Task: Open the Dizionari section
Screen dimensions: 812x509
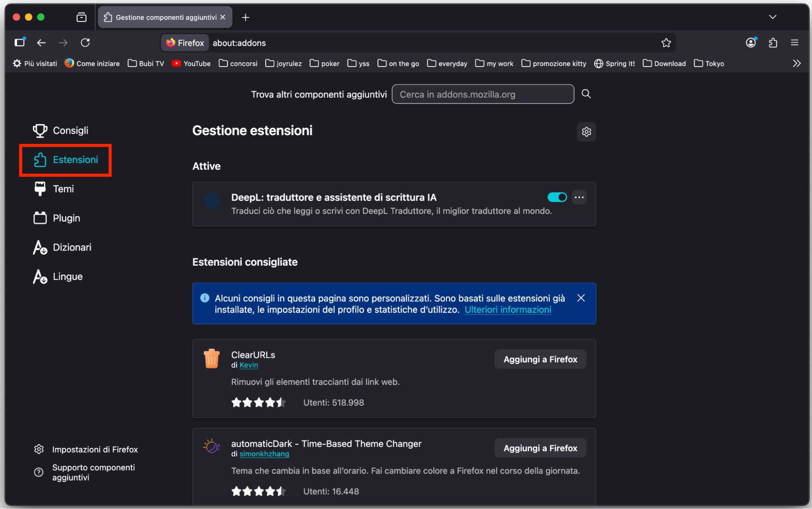Action: click(x=72, y=247)
